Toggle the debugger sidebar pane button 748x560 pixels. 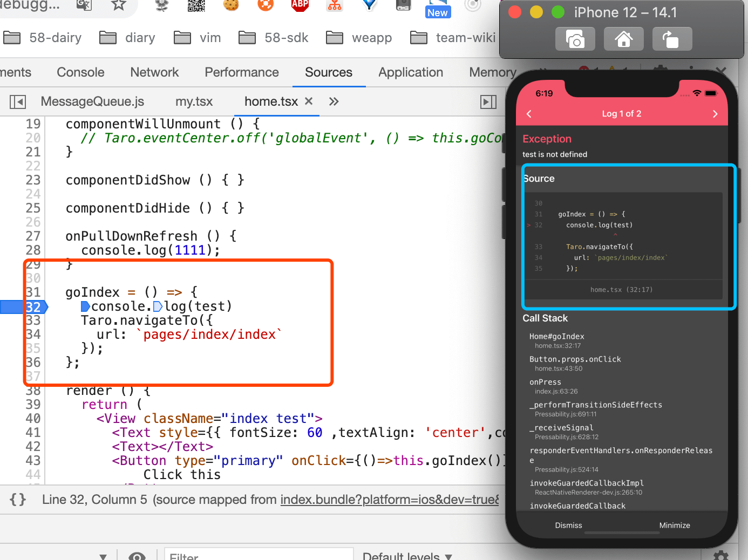488,101
